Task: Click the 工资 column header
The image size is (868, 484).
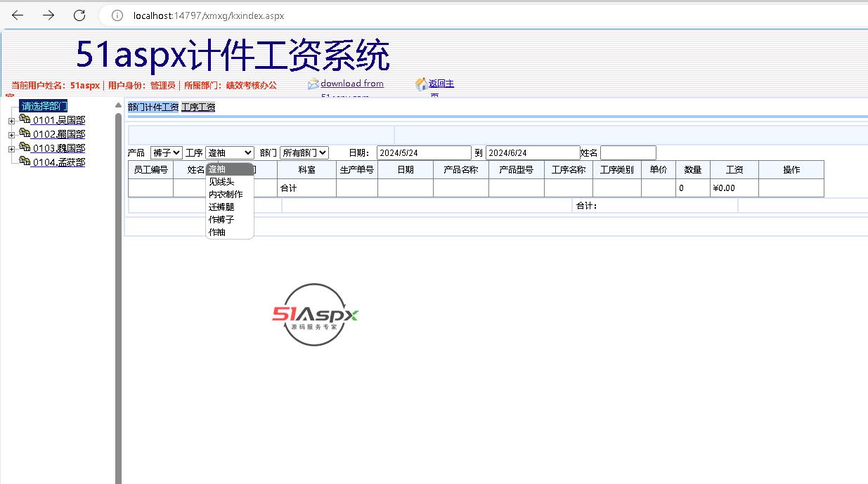Action: click(734, 169)
